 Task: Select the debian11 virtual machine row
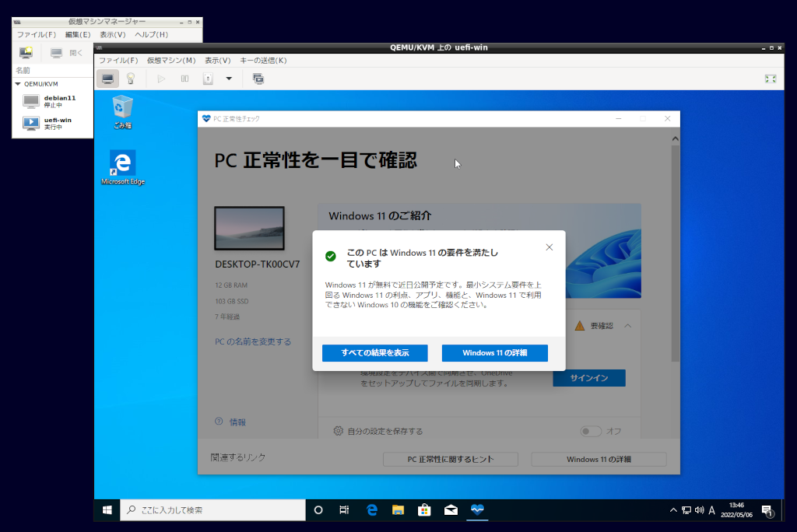[53, 101]
